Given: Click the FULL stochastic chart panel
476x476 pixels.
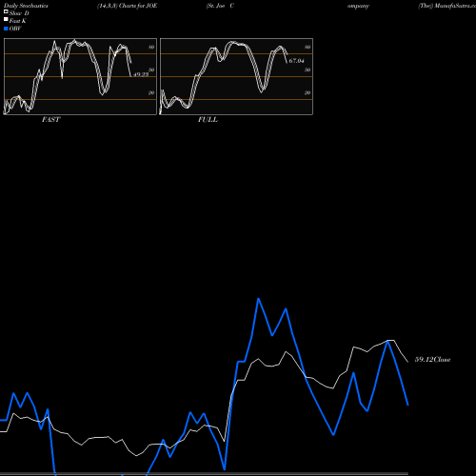Looking at the screenshot, I should [236, 76].
